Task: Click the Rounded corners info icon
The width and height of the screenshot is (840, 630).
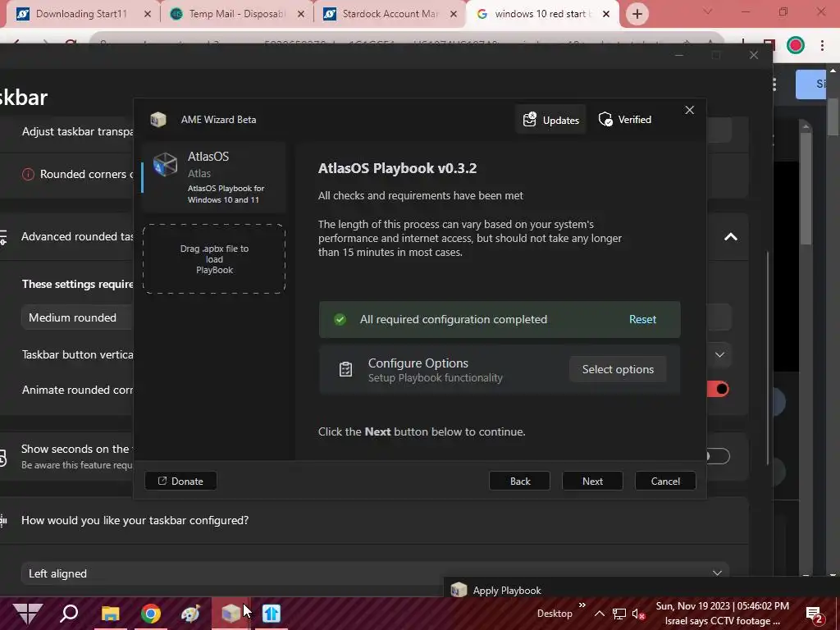Action: click(x=28, y=174)
